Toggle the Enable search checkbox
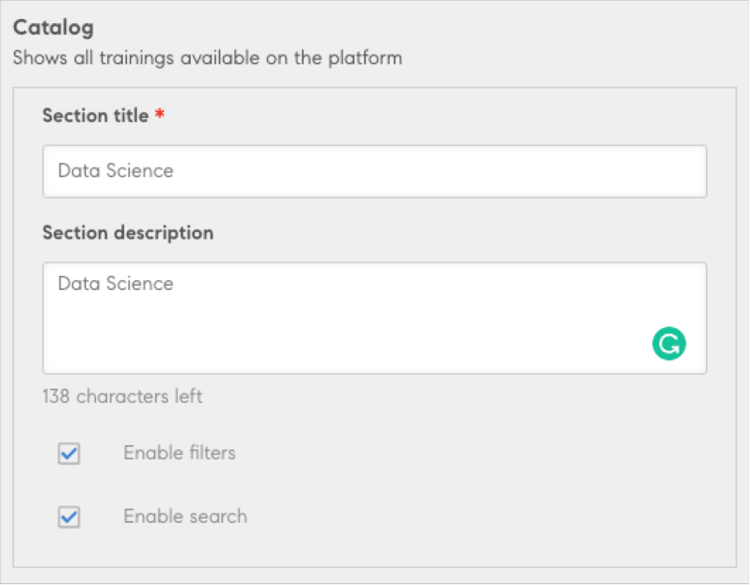 (69, 518)
